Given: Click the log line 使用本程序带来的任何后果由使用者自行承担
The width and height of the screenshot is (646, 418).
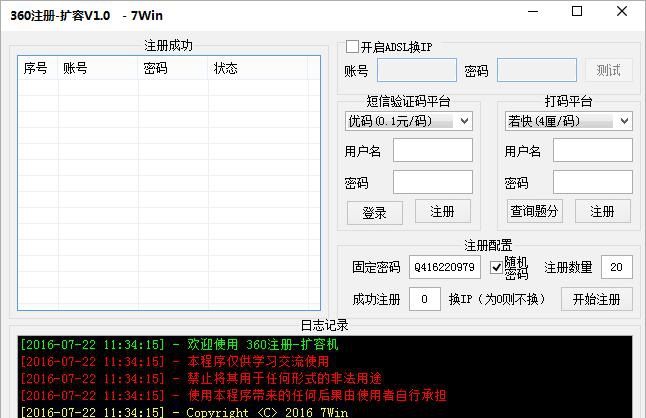Looking at the screenshot, I should coord(233,396).
